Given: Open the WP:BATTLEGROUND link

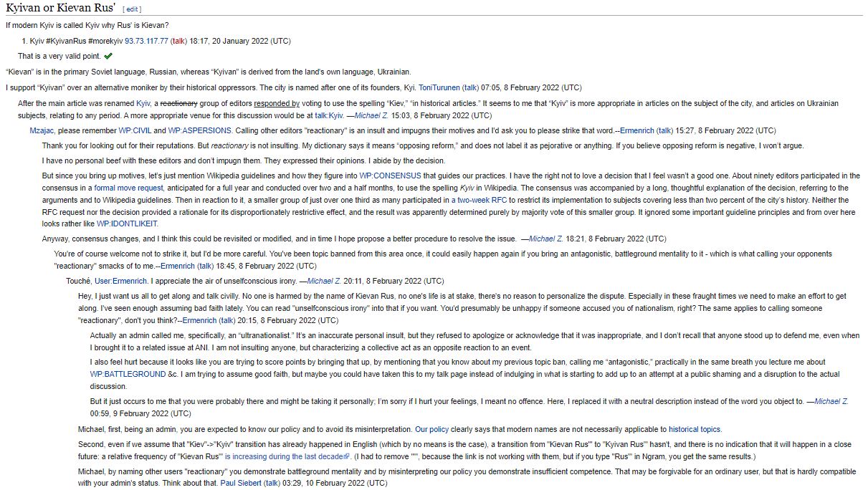Looking at the screenshot, I should click(128, 374).
